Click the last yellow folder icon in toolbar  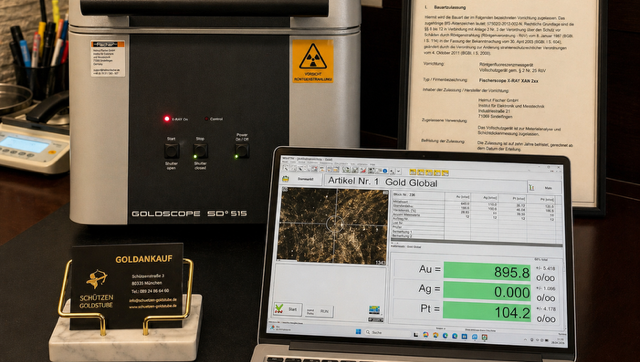(x=445, y=173)
